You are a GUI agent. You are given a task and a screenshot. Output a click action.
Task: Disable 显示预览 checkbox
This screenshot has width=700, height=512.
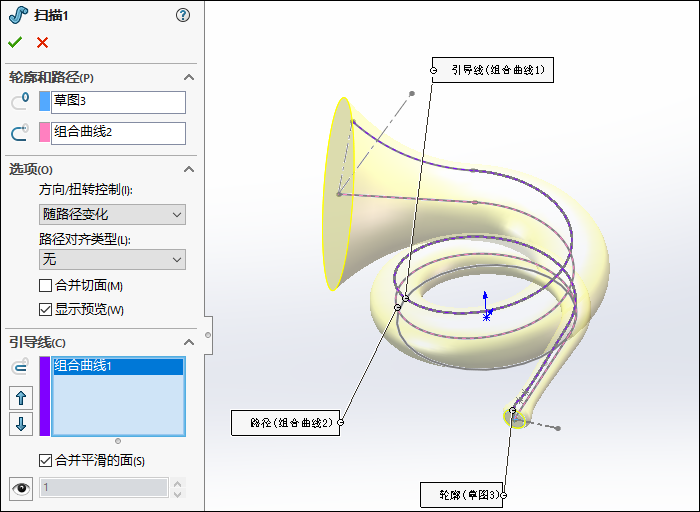(45, 309)
